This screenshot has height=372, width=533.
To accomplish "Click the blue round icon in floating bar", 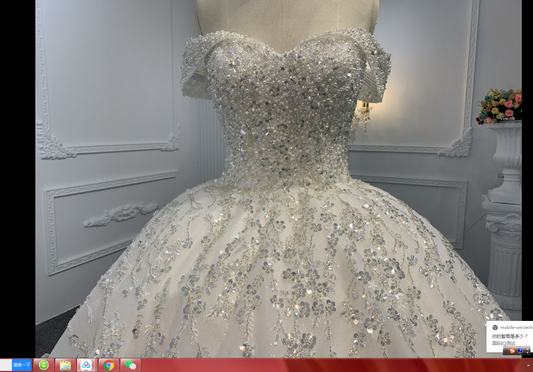I will click(x=520, y=351).
